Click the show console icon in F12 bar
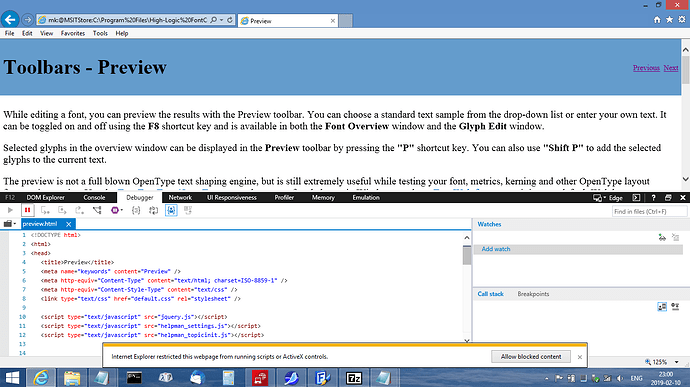The width and height of the screenshot is (690, 387). point(636,198)
